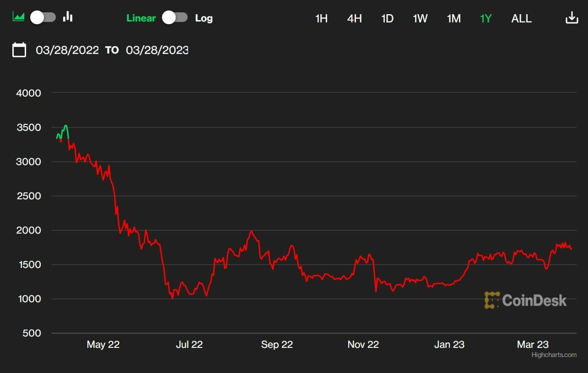Click the Mar 23 x-axis label
The image size is (588, 373).
pyautogui.click(x=533, y=345)
